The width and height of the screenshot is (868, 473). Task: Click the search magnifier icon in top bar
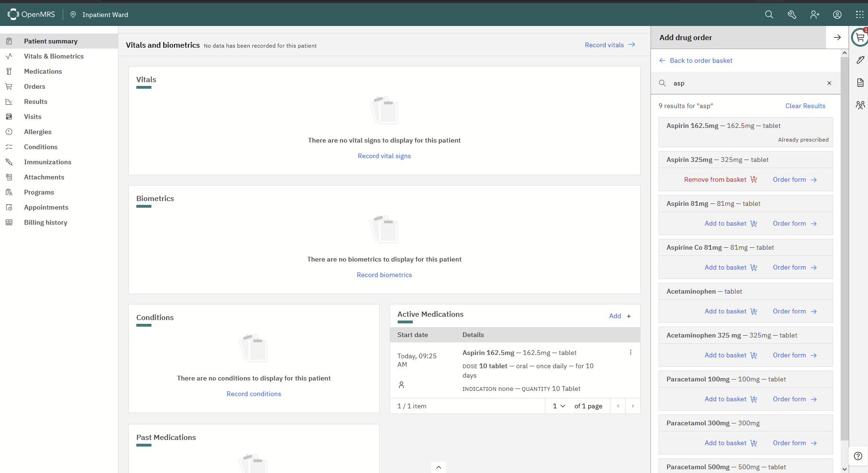(x=769, y=15)
